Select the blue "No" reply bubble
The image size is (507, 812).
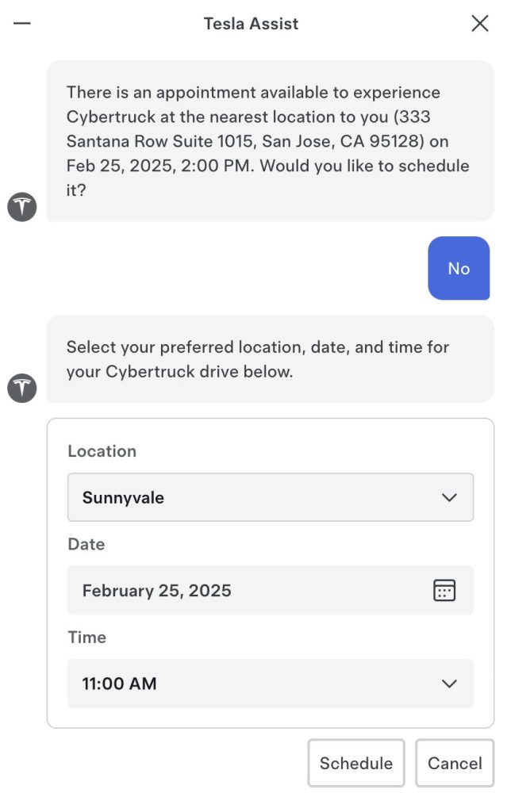point(459,269)
